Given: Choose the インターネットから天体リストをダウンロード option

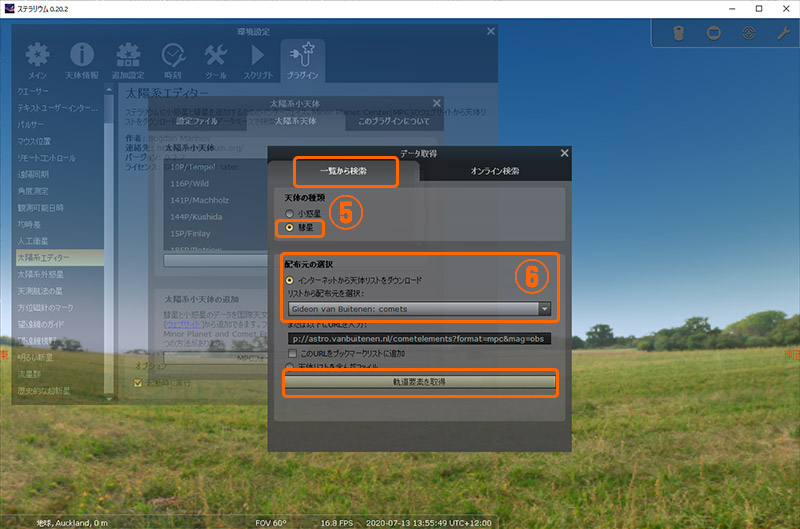Looking at the screenshot, I should click(x=289, y=280).
